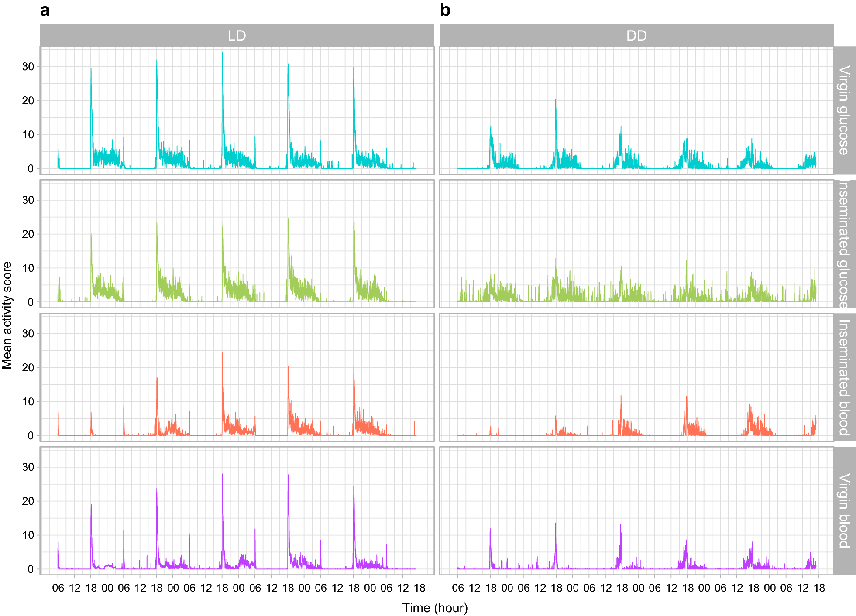Click the Virgin blood row strip label
This screenshot has height=616, width=856.
(x=844, y=510)
